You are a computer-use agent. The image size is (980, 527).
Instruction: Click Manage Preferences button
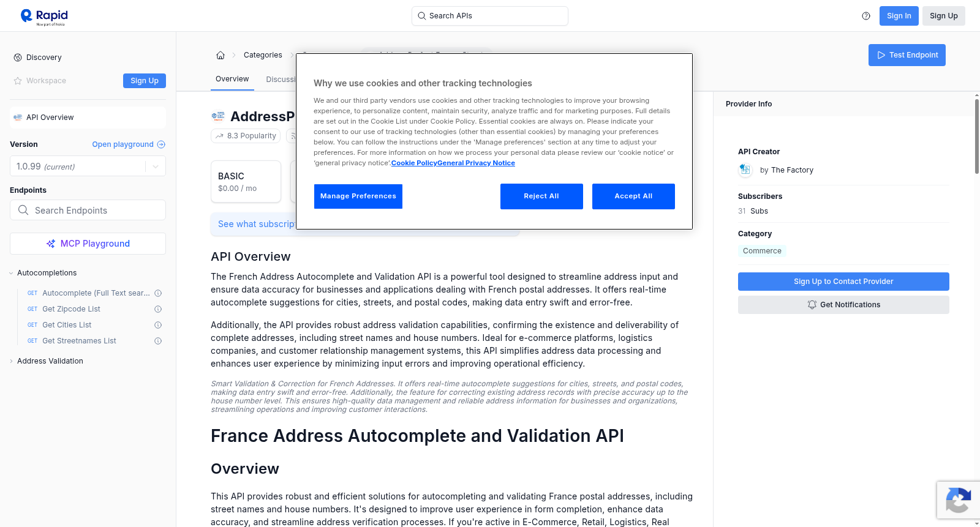coord(358,196)
